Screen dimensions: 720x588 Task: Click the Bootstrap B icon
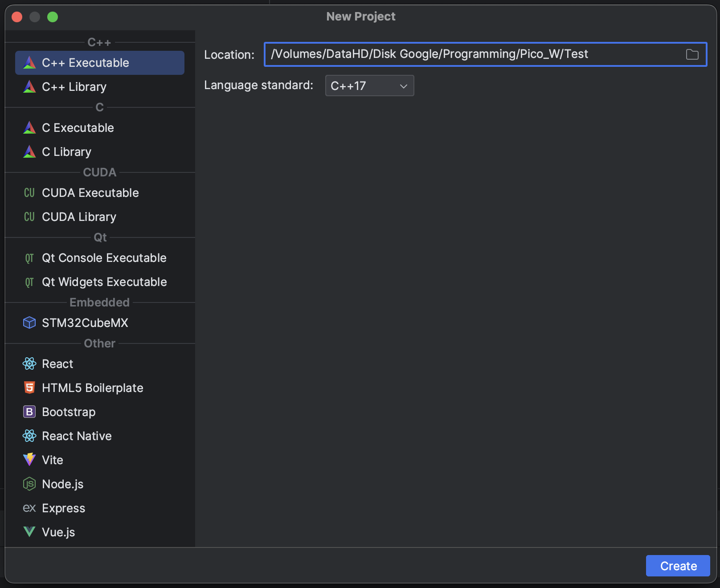[x=29, y=412]
